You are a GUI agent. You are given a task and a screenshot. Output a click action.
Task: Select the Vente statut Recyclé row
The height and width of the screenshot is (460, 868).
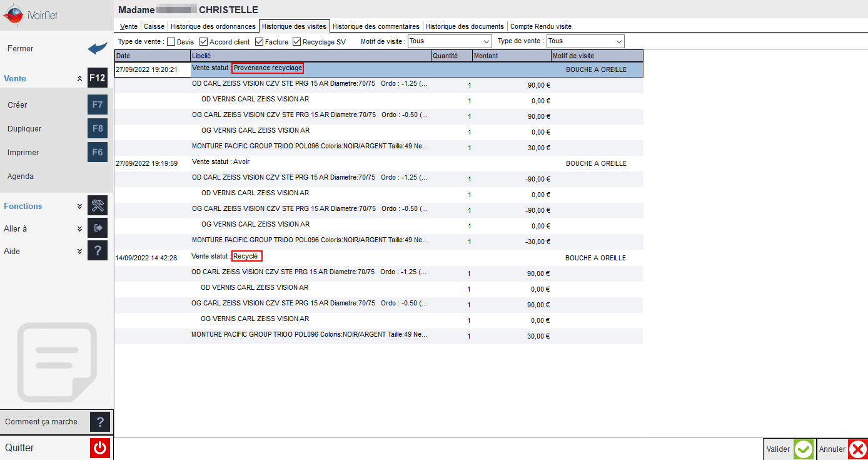pyautogui.click(x=378, y=257)
